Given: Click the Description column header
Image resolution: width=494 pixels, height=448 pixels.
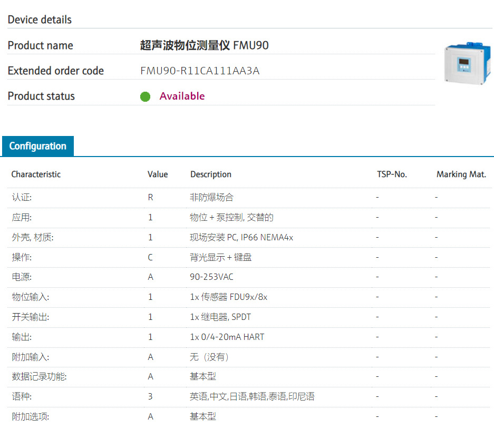Looking at the screenshot, I should pyautogui.click(x=211, y=174).
